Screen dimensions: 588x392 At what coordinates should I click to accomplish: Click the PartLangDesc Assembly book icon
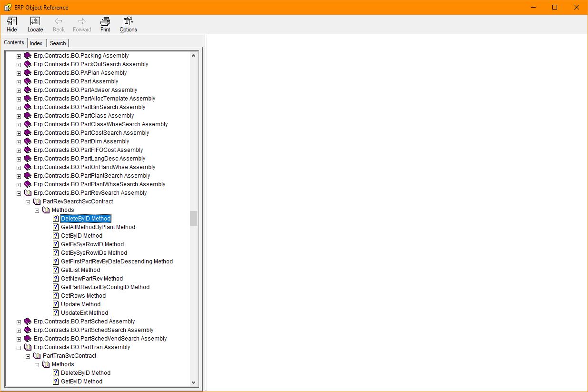[x=28, y=159]
